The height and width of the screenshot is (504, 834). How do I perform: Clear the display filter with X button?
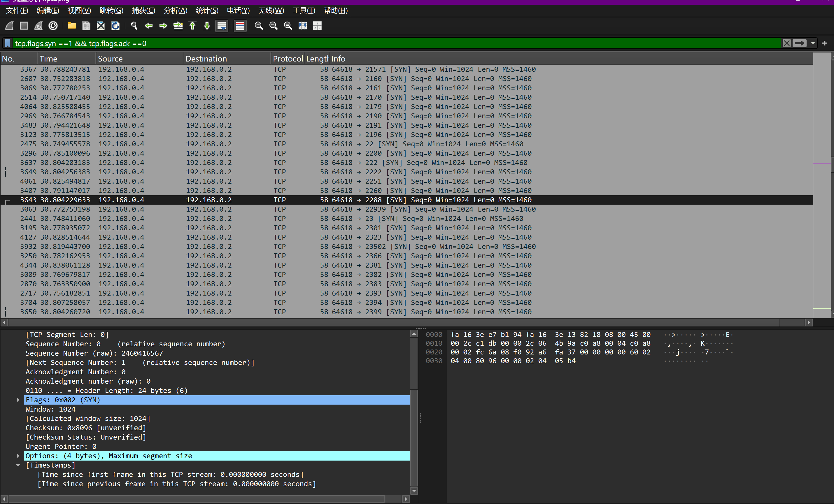click(x=787, y=43)
